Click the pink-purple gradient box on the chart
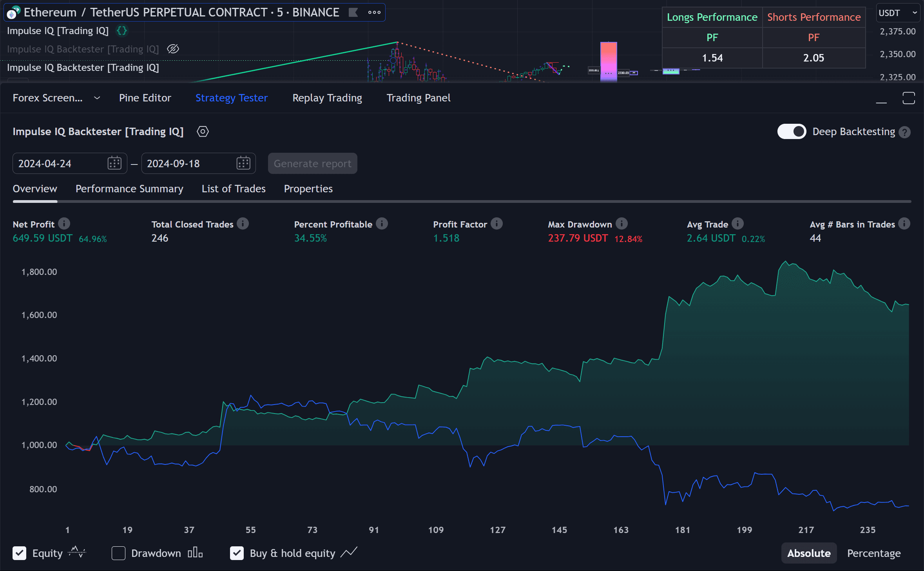Viewport: 924px width, 571px height. click(x=609, y=61)
